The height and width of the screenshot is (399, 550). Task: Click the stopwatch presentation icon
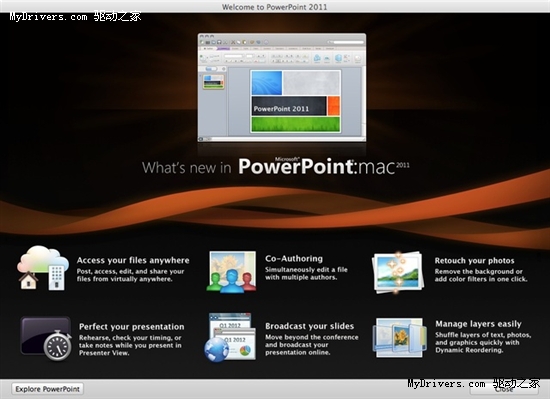(46, 339)
